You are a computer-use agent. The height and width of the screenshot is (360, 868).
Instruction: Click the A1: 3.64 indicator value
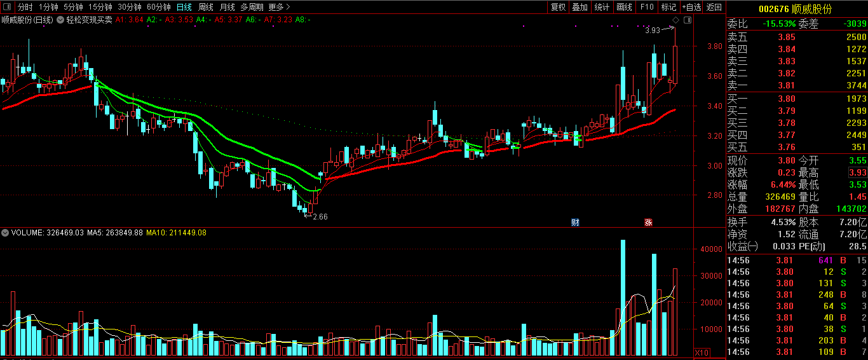(129, 20)
